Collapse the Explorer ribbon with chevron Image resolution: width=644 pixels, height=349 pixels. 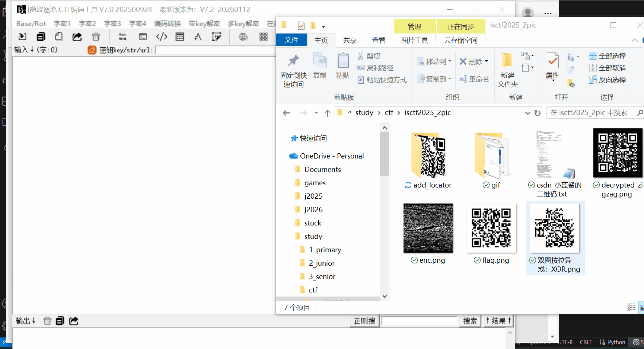coord(634,40)
